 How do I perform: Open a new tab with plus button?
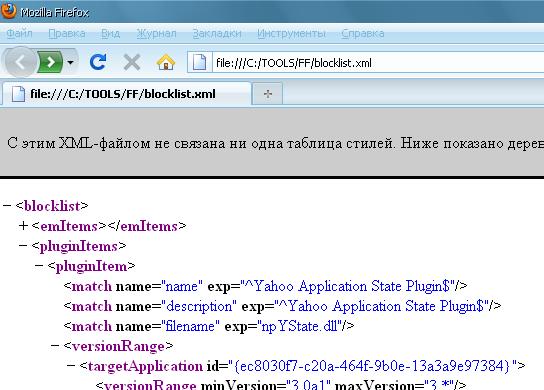(x=267, y=94)
